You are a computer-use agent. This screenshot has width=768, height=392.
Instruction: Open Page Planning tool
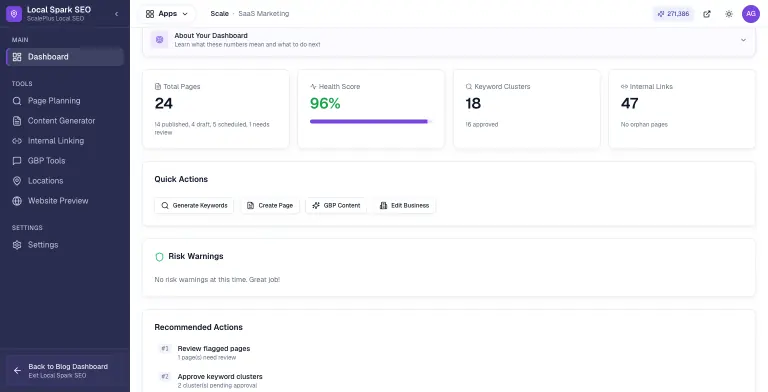coord(65,101)
